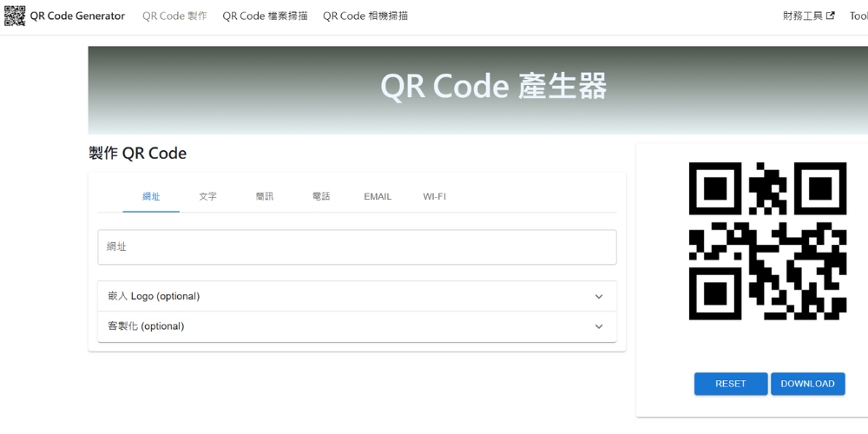The image size is (868, 434).
Task: Click the 製作 QR Code heading
Action: point(137,154)
